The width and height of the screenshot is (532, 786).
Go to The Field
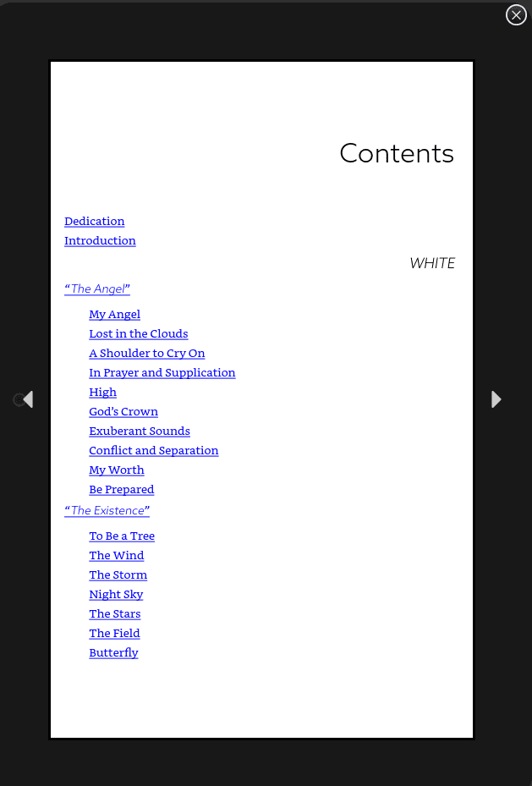tap(114, 634)
